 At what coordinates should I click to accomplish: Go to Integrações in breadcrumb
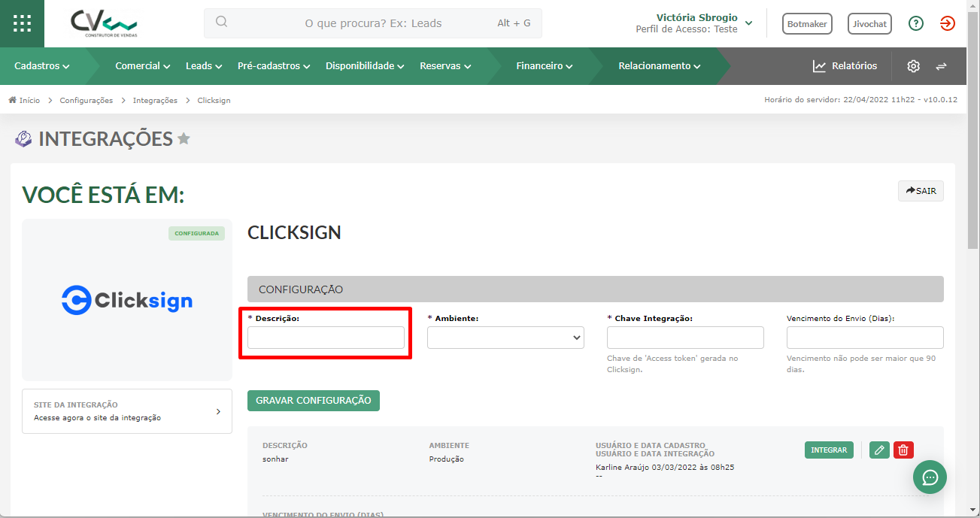coord(155,100)
